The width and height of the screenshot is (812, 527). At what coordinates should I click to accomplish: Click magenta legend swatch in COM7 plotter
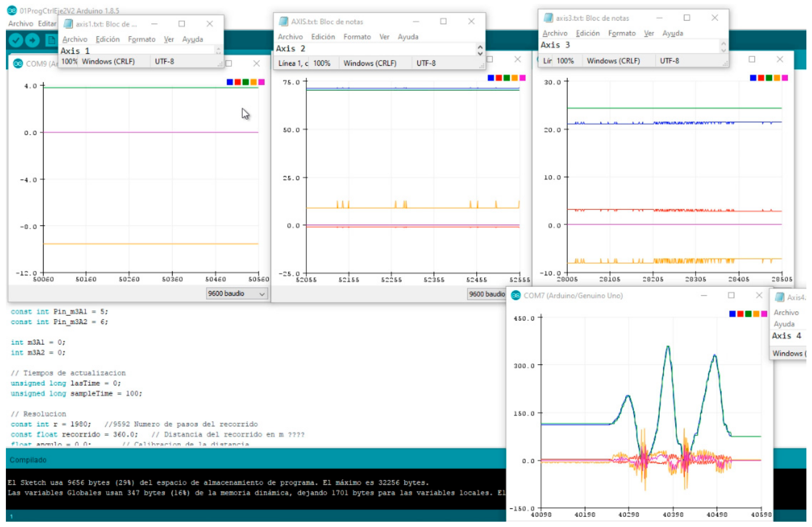(764, 314)
